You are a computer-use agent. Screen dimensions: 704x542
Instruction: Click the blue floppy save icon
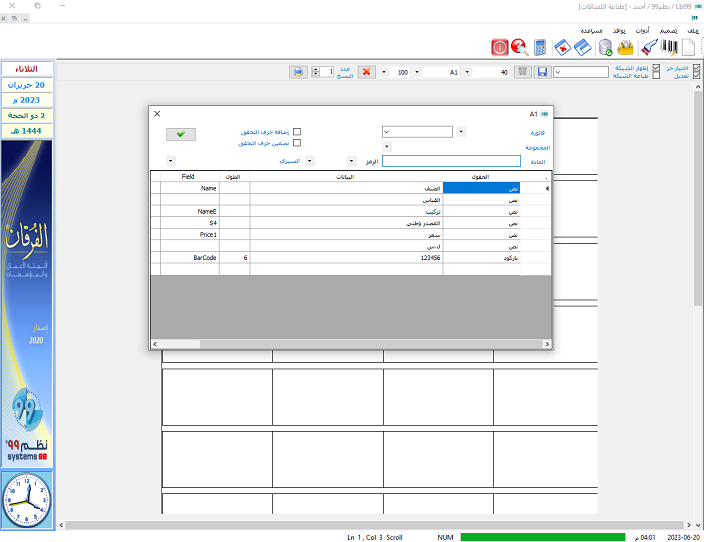coord(541,72)
